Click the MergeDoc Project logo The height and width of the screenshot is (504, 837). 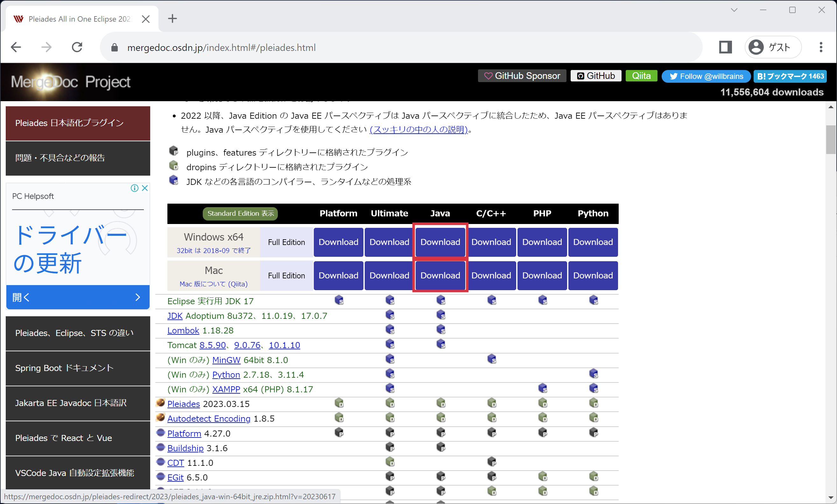[x=70, y=82]
